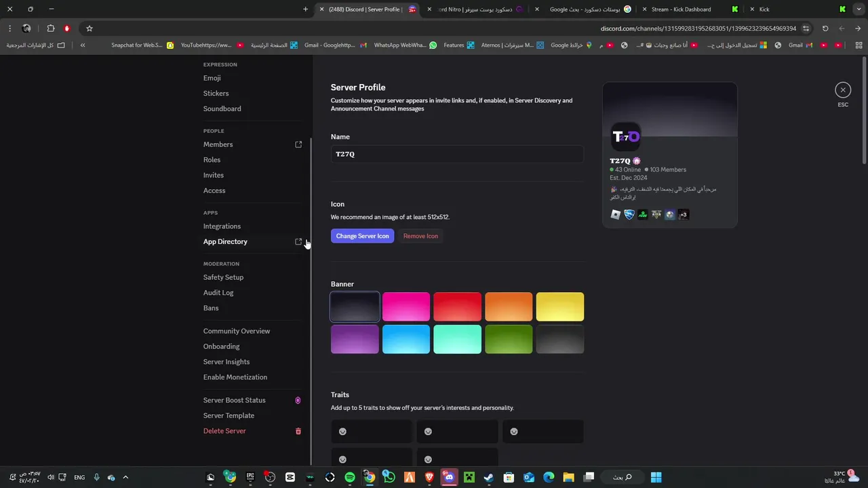Open the YouTube bookmark
868x488 pixels.
click(212, 45)
